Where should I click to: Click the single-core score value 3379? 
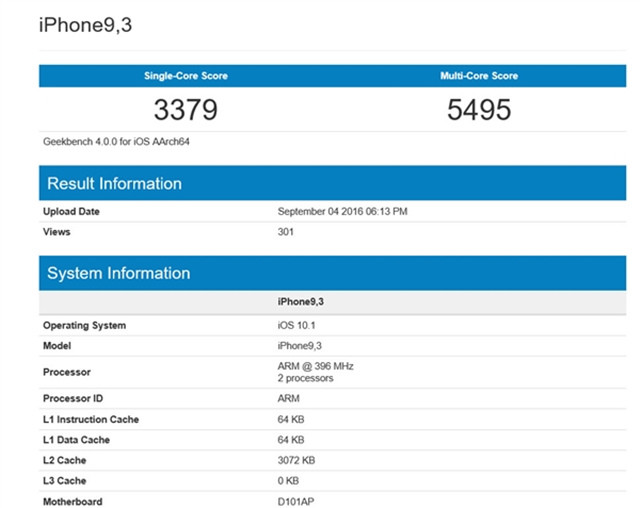point(185,109)
